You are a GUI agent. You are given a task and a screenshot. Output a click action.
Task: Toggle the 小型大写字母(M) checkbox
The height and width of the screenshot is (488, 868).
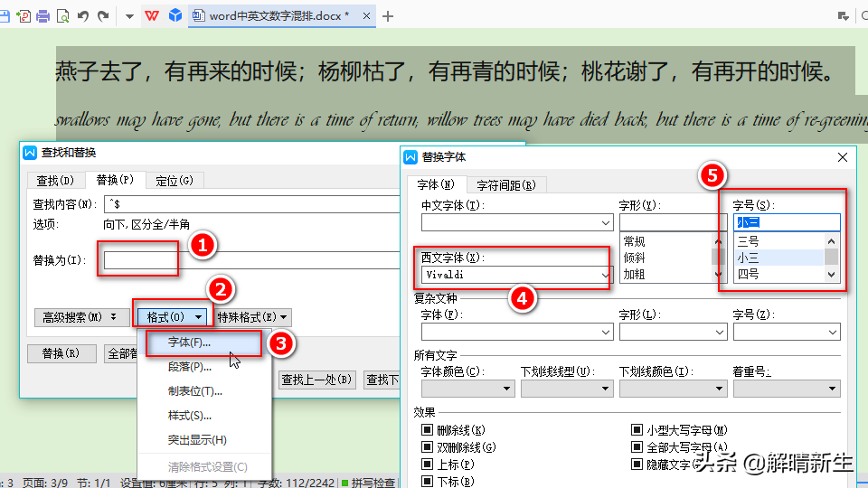coord(637,430)
